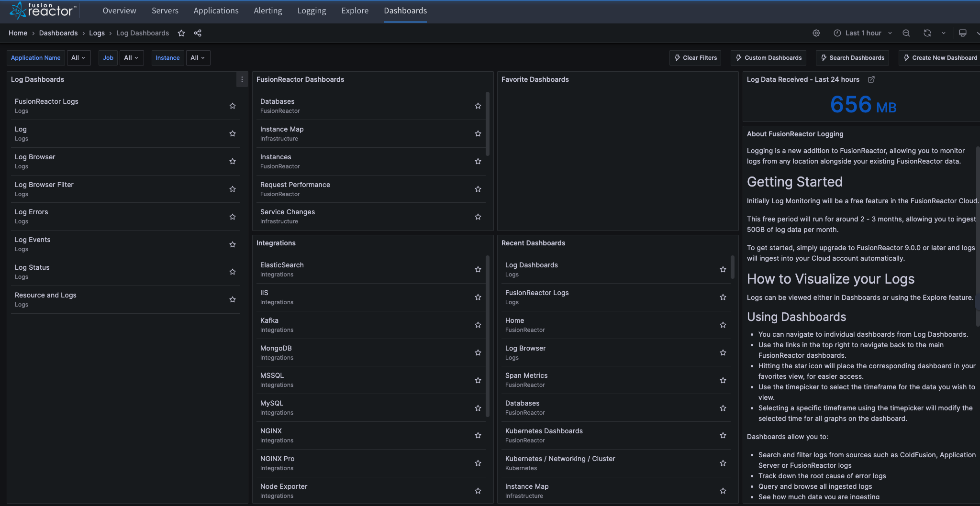The height and width of the screenshot is (506, 980).
Task: Click the FusionReactor logo
Action: [43, 10]
